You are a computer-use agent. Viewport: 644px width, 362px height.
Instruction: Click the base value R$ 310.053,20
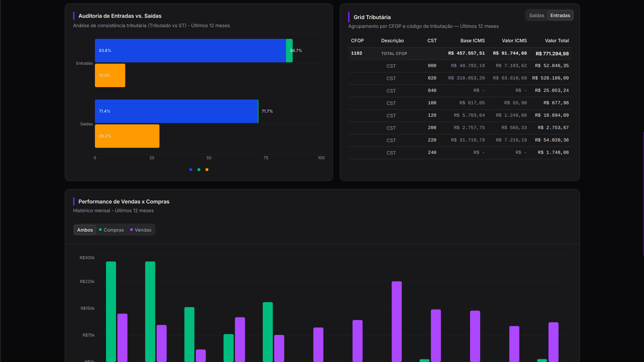point(466,78)
